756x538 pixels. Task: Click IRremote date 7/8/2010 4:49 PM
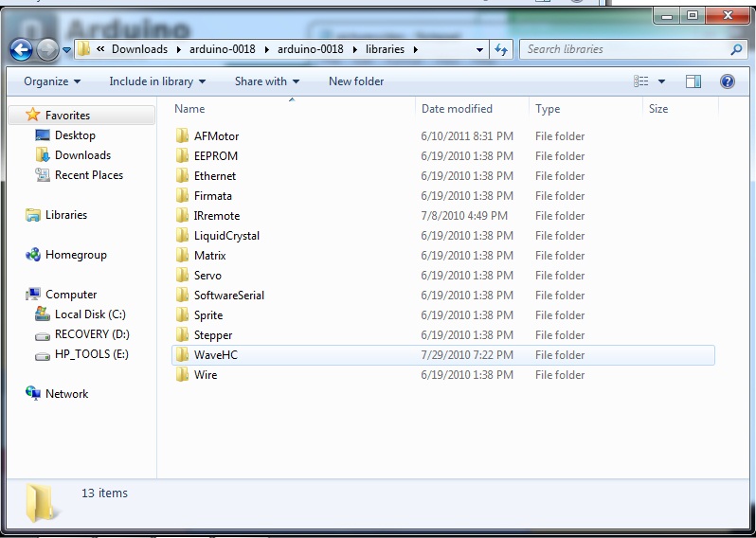point(464,216)
